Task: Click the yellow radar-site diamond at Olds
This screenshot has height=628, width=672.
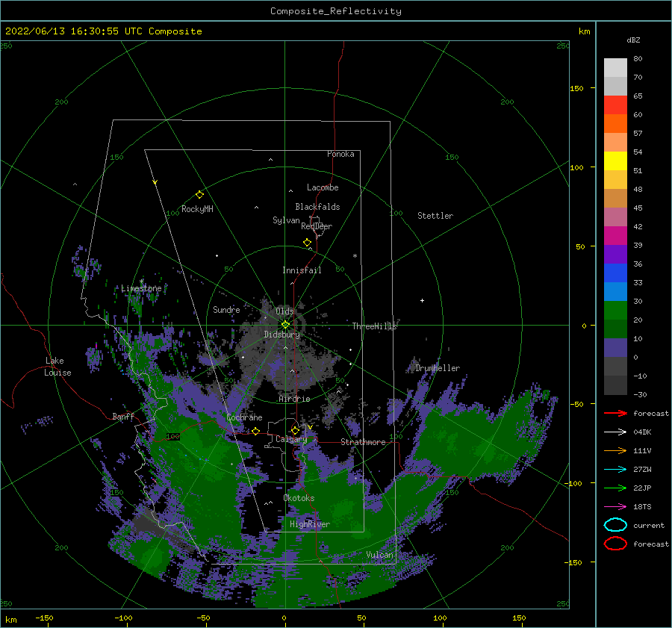Action: 285,325
